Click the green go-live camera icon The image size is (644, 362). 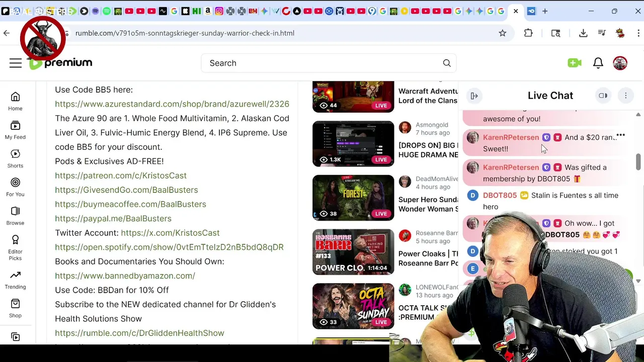click(x=574, y=63)
